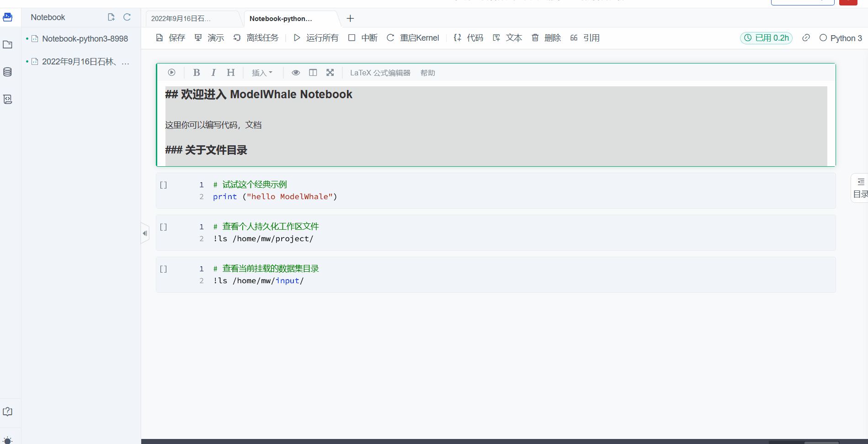Expand the 目录 table of contents panel
Screen dimensions: 868x444
coord(860,188)
